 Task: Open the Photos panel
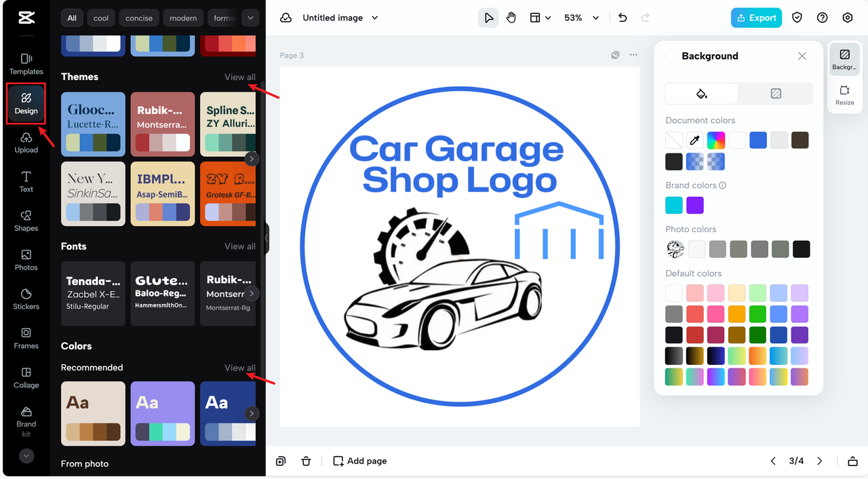click(x=26, y=260)
